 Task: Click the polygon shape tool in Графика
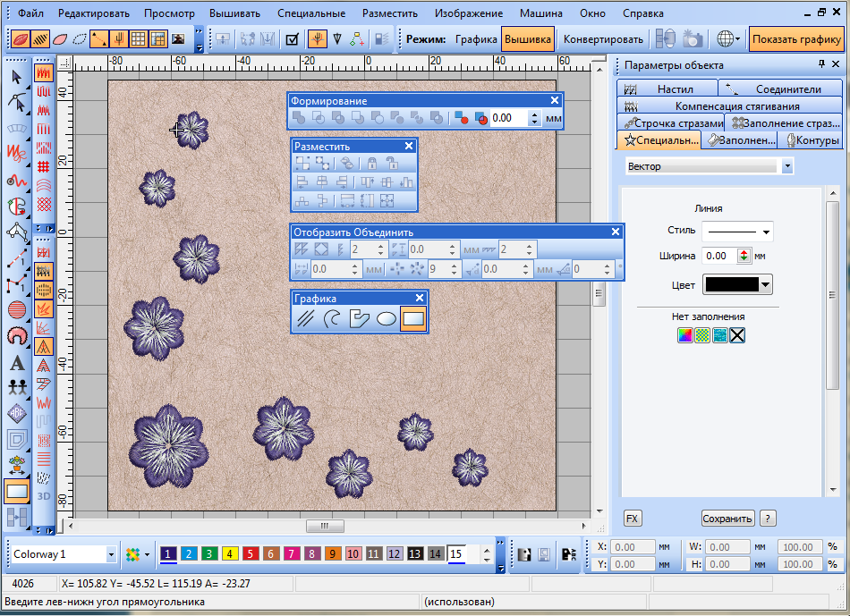click(359, 317)
